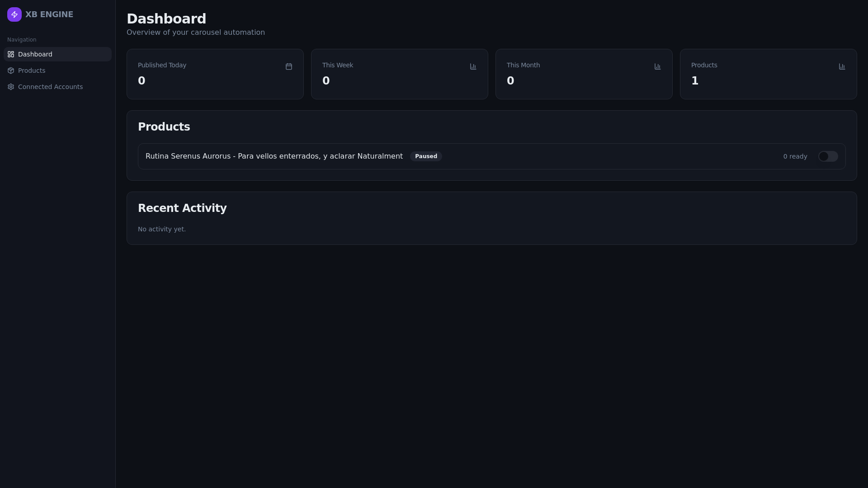
Task: Click the This Month label
Action: click(x=523, y=65)
